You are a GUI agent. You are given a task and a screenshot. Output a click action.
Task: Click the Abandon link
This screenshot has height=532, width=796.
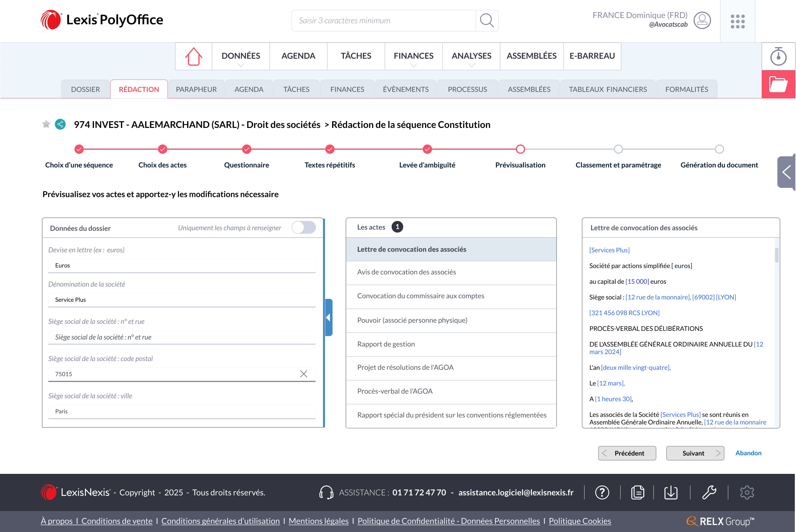(748, 453)
